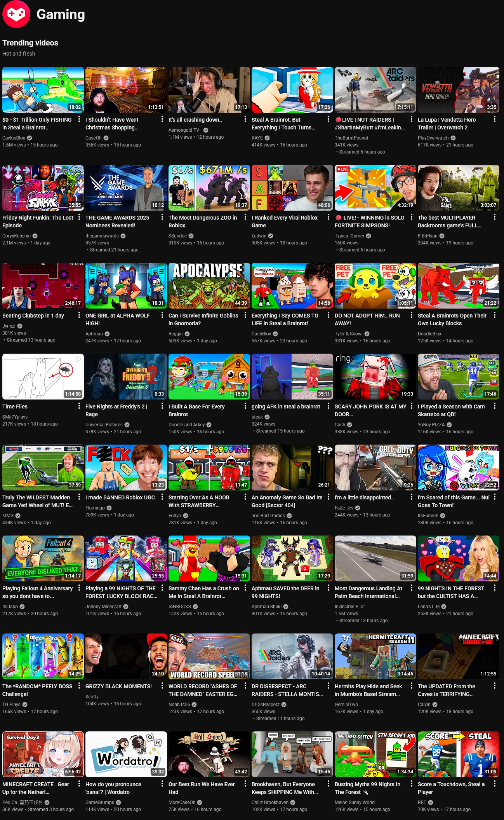504x820 pixels.
Task: Open three-dot menu for 'La Lupa | Vendetta Hero Trailer'
Action: 495,119
